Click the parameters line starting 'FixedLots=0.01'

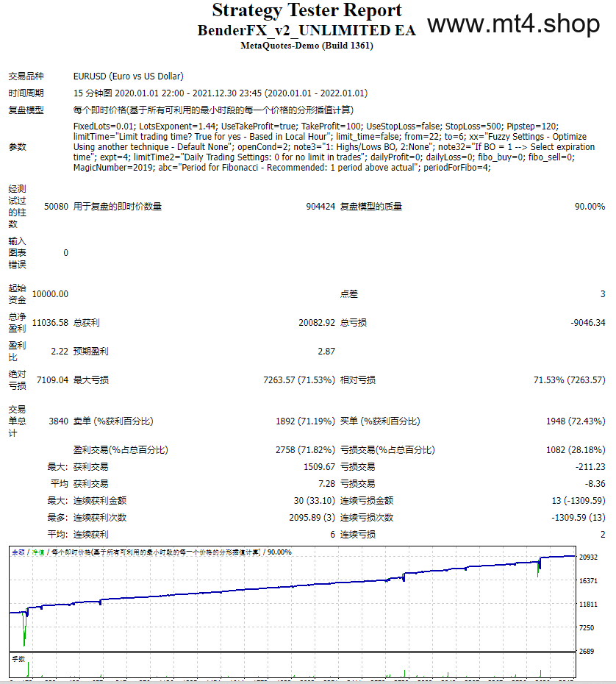tap(316, 127)
